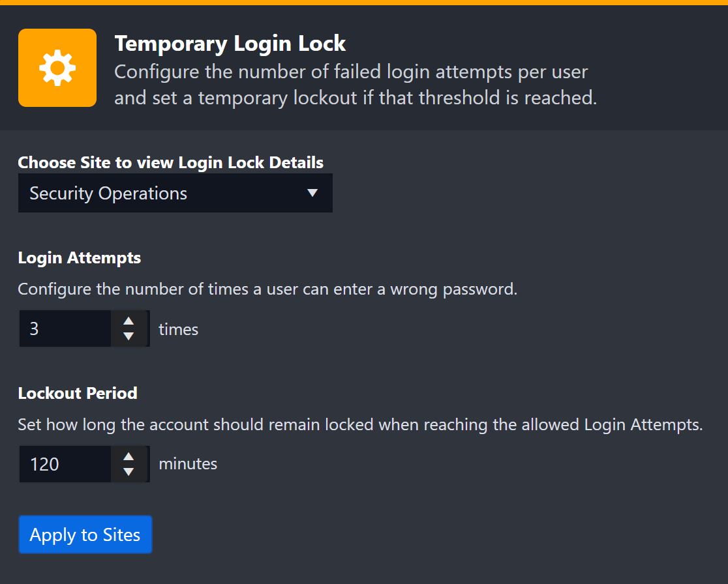Click the Login Attempts section heading
728x584 pixels.
coord(80,258)
